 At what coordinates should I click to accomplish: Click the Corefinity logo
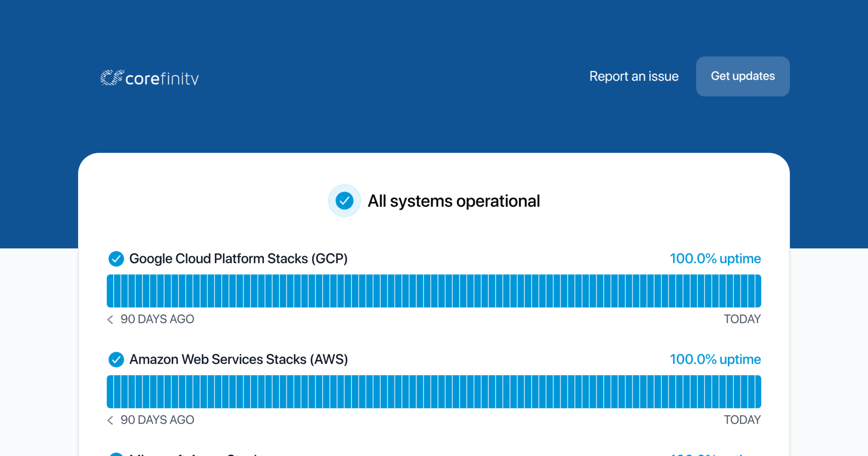click(149, 78)
